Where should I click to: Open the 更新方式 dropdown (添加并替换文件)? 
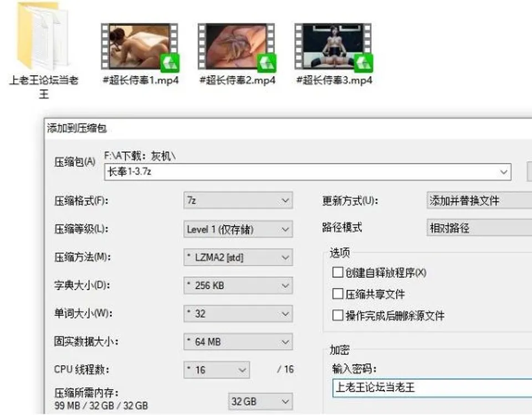[x=479, y=201]
